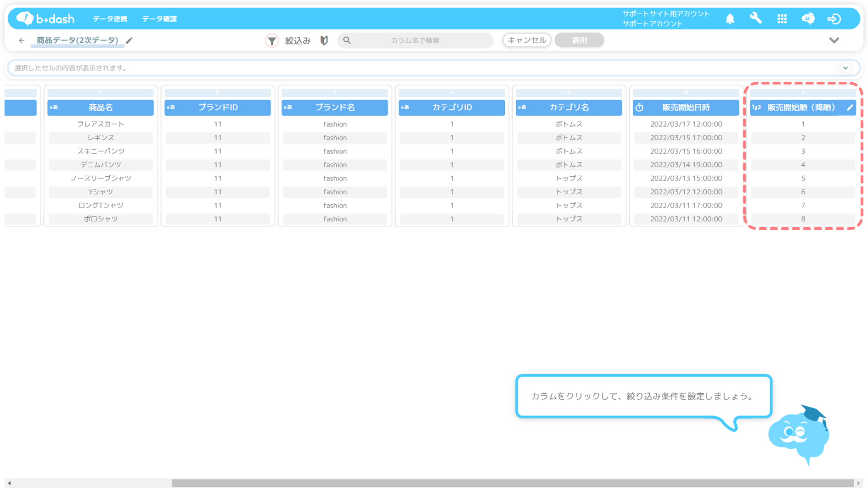Expand the header panel chevron
The height and width of the screenshot is (488, 868).
pos(834,40)
